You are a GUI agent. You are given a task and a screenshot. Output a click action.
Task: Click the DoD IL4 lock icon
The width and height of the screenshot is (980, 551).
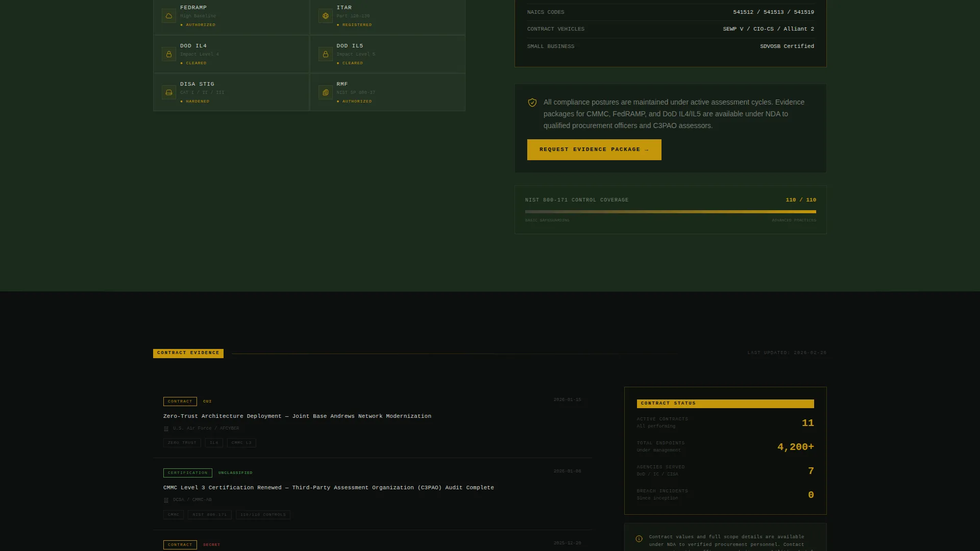169,54
